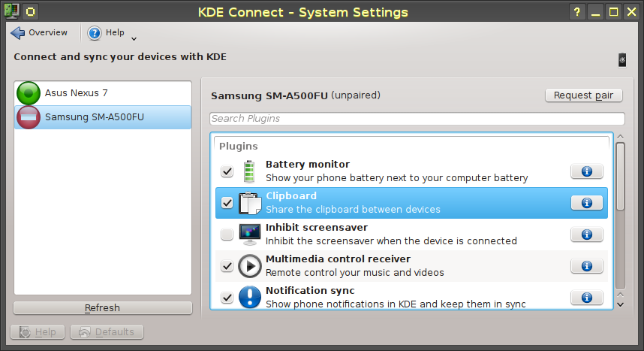The height and width of the screenshot is (351, 644).
Task: Click the title bar question mark help button
Action: pos(576,11)
